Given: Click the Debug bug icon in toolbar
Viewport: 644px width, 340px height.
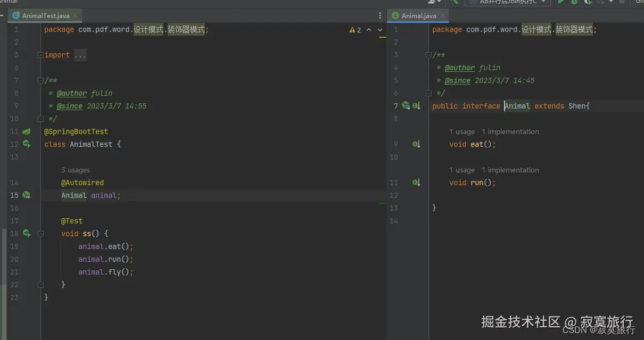Looking at the screenshot, I should pos(574,2).
